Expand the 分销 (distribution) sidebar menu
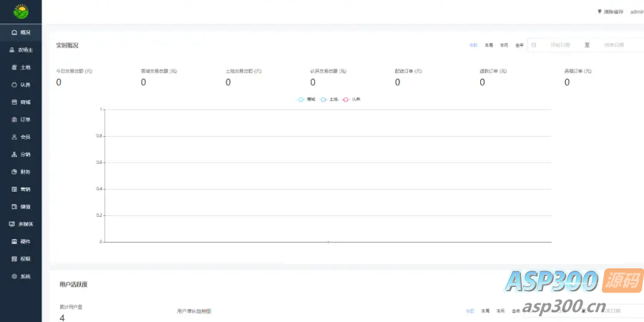 (21, 155)
